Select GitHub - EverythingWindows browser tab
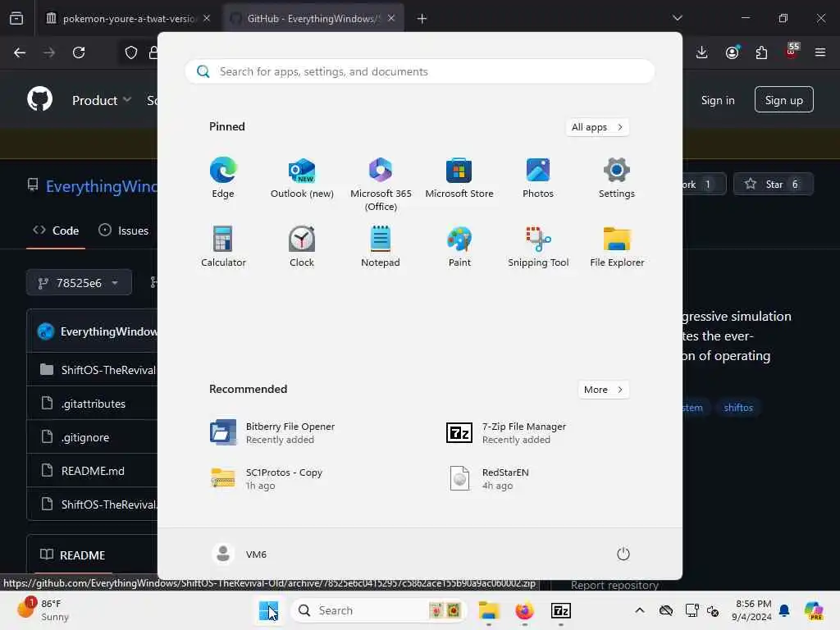The width and height of the screenshot is (840, 630). point(313,19)
